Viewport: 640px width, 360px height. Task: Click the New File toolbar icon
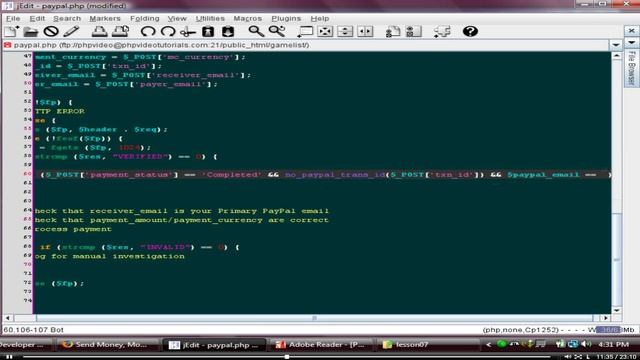click(x=11, y=31)
